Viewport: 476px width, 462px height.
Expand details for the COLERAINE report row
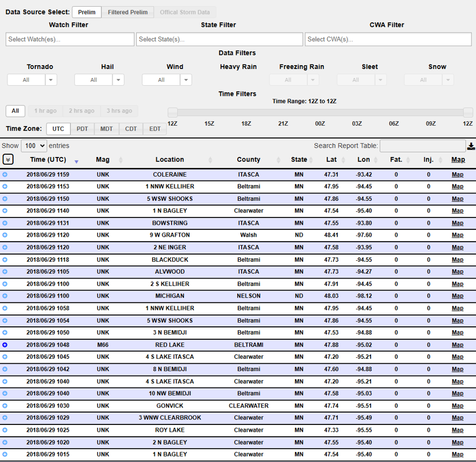5,174
